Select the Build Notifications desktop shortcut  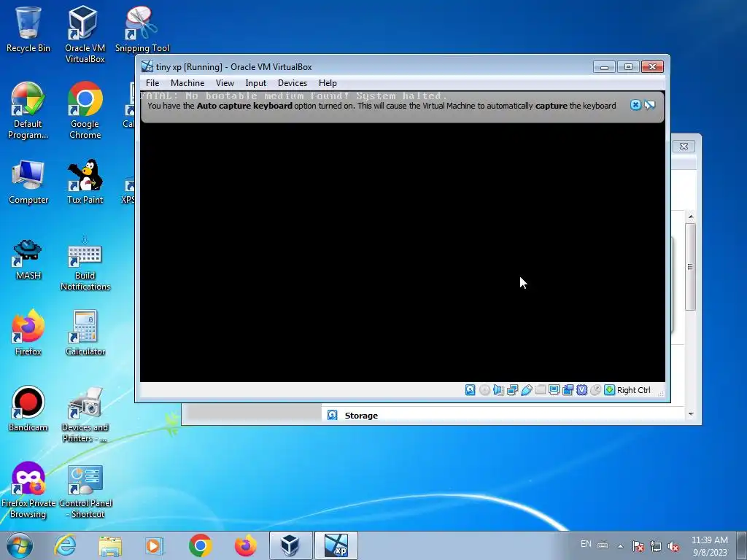85,262
